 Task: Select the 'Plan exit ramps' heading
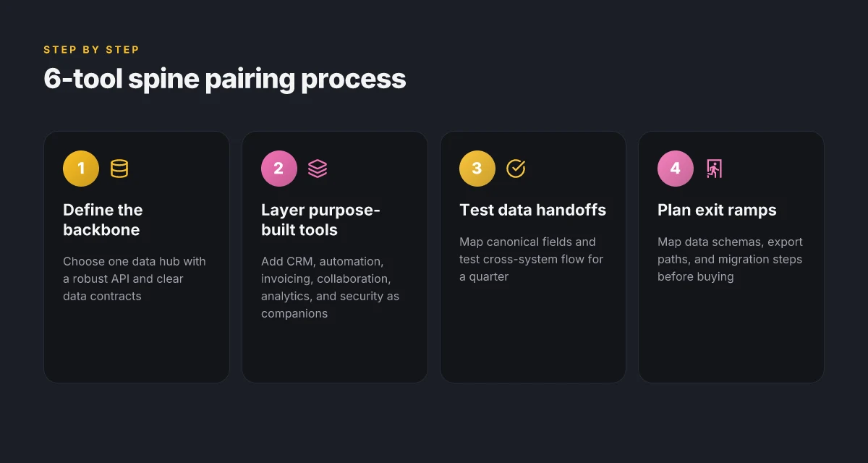coord(717,210)
